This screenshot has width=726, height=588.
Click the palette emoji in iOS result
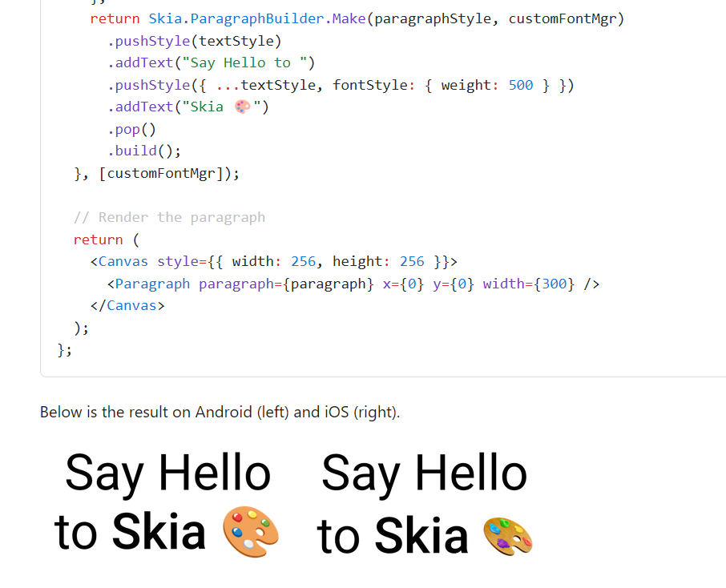tap(508, 536)
